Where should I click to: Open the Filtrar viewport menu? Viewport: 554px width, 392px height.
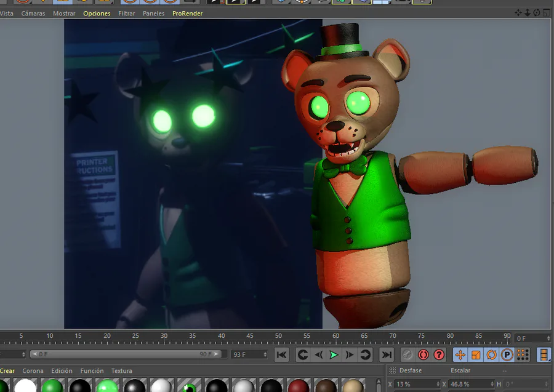click(126, 14)
